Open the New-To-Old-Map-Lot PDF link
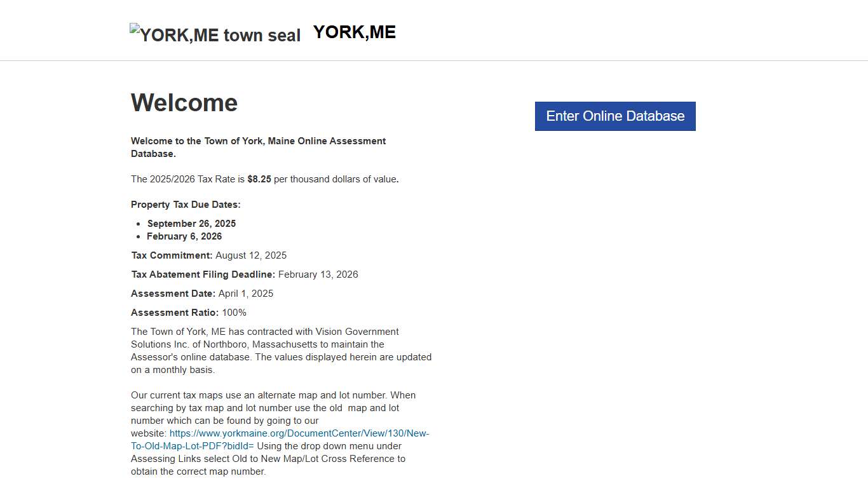This screenshot has height=488, width=868. [x=299, y=433]
